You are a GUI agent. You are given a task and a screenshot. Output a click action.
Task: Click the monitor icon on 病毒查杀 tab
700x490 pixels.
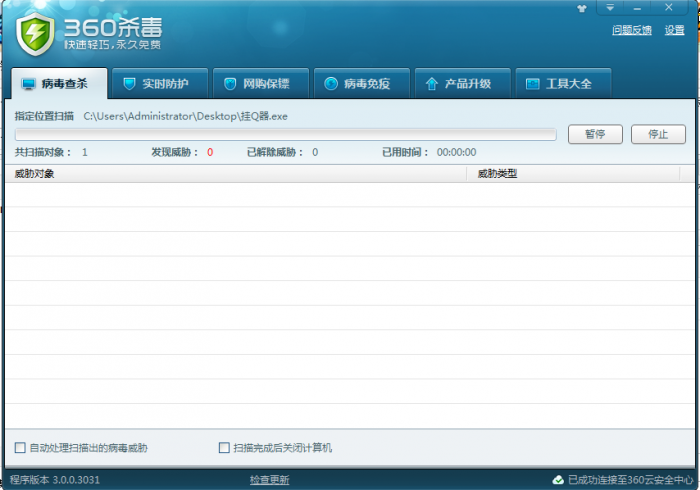coord(29,84)
